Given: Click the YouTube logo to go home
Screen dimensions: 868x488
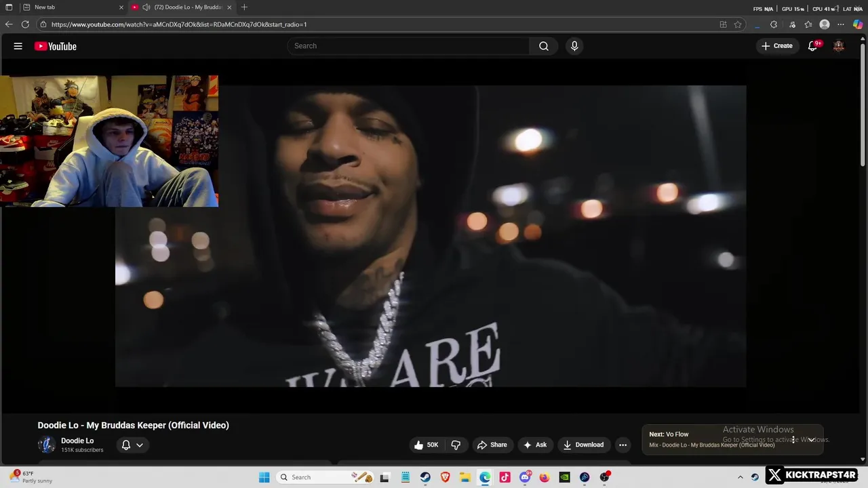Looking at the screenshot, I should tap(56, 46).
